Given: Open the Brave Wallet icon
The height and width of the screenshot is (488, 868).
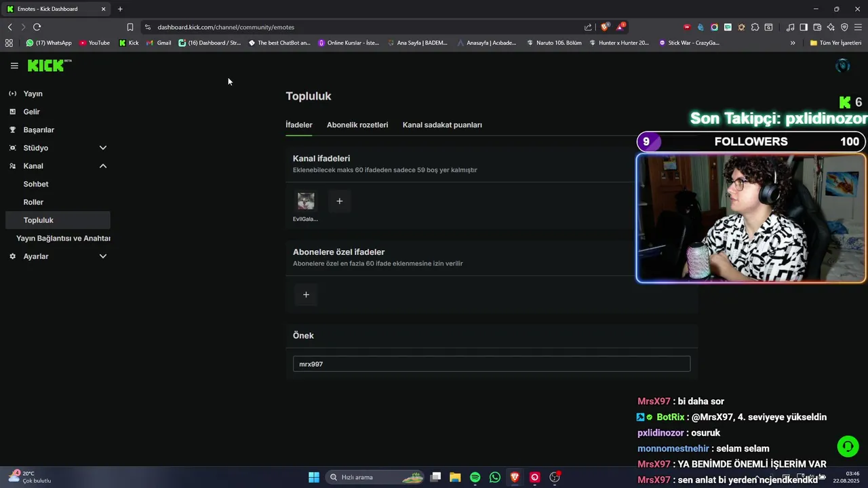Looking at the screenshot, I should [x=817, y=27].
